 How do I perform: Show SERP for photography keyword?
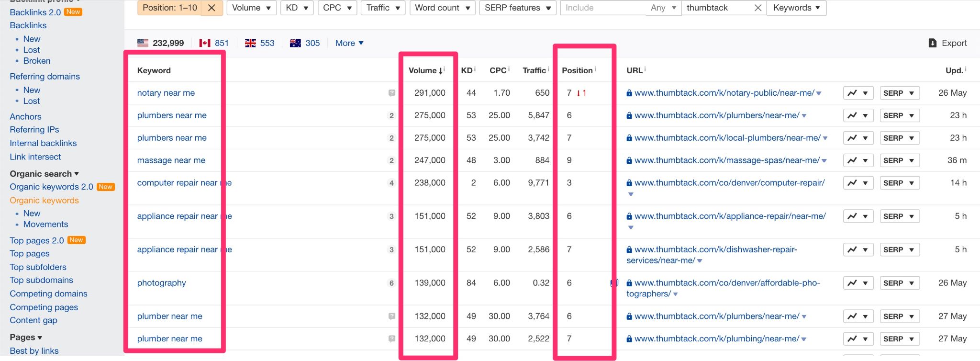tap(900, 283)
